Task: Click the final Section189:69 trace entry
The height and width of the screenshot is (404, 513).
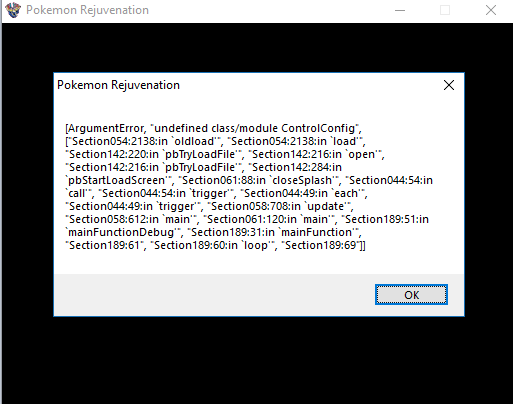Action: pyautogui.click(x=323, y=245)
